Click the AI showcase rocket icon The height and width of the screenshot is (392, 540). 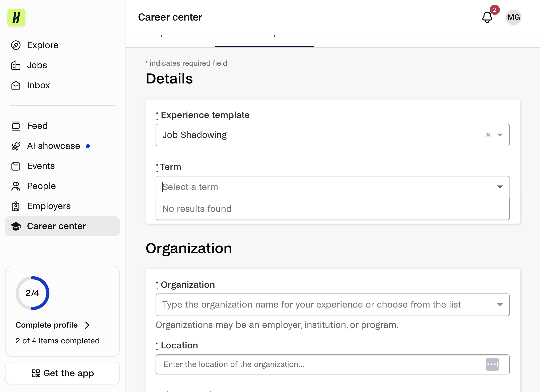[16, 146]
